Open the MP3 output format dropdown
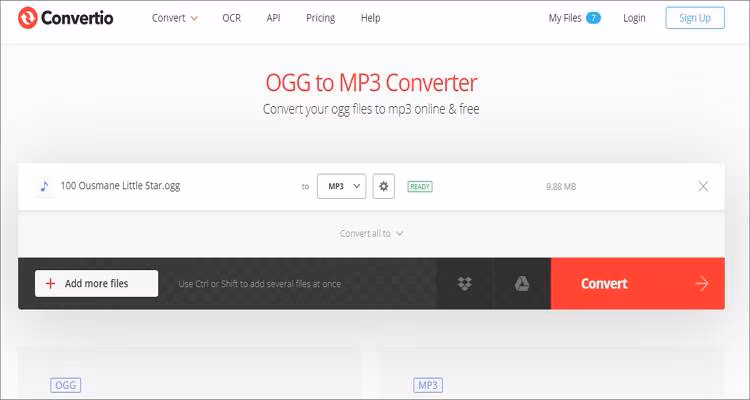The width and height of the screenshot is (750, 400). pos(342,186)
